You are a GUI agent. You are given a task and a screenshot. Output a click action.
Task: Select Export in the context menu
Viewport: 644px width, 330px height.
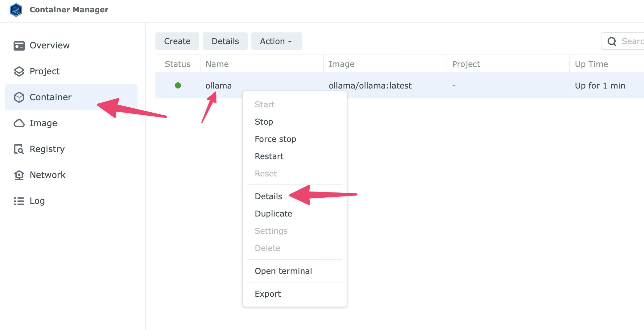pos(268,294)
